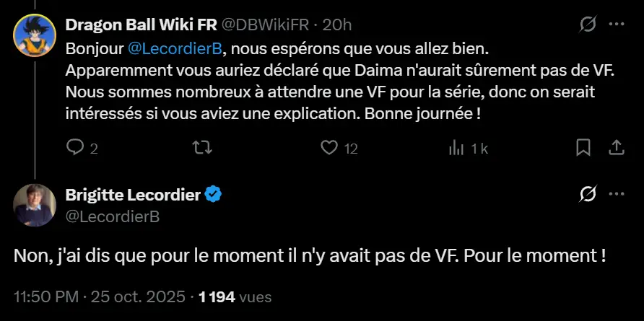
Task: Share the Dragon Ball Wiki FR tweet
Action: [x=617, y=148]
